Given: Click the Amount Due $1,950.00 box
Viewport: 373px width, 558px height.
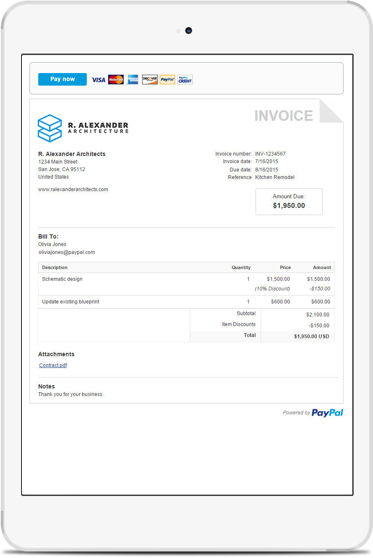Looking at the screenshot, I should pos(289,202).
